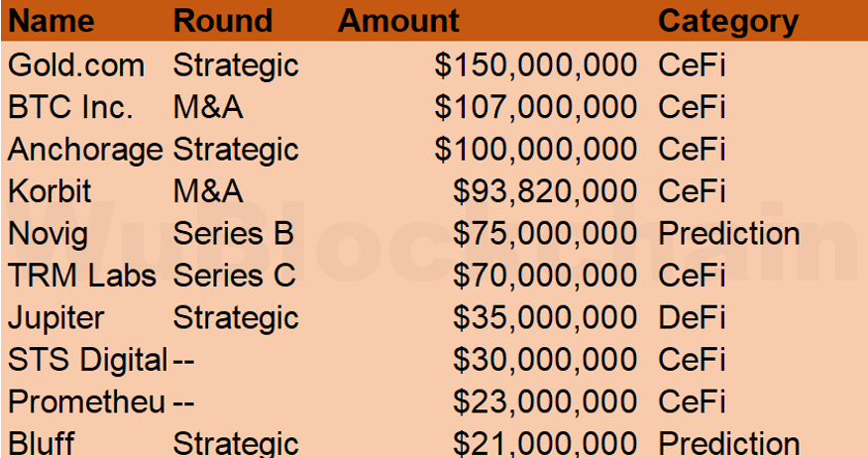868x458 pixels.
Task: Select the $30,000,000 amount cell
Action: 544,360
